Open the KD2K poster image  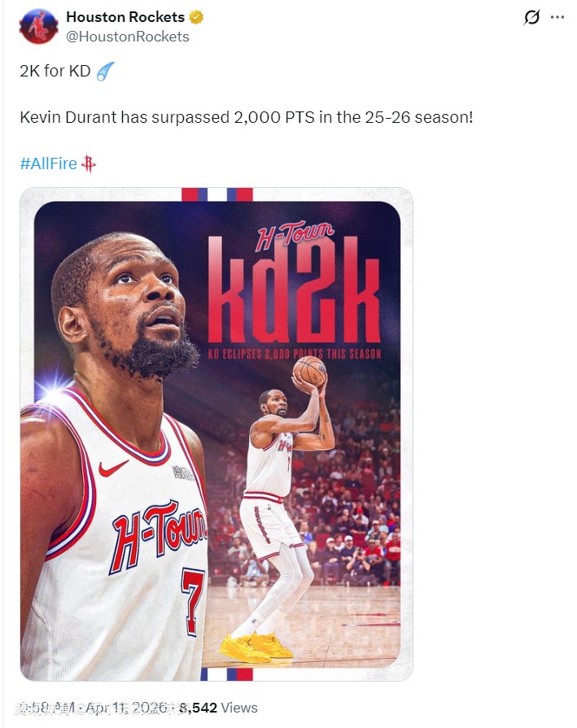coord(216,434)
